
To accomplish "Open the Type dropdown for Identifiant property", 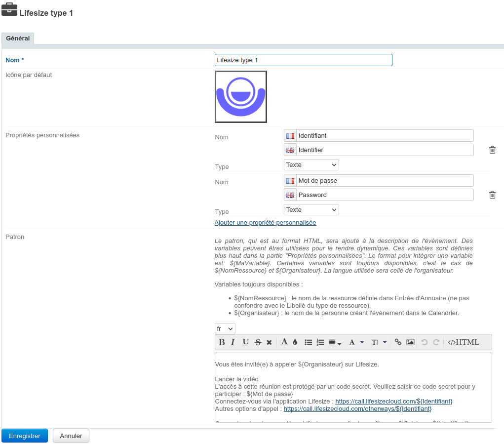I will pyautogui.click(x=311, y=165).
